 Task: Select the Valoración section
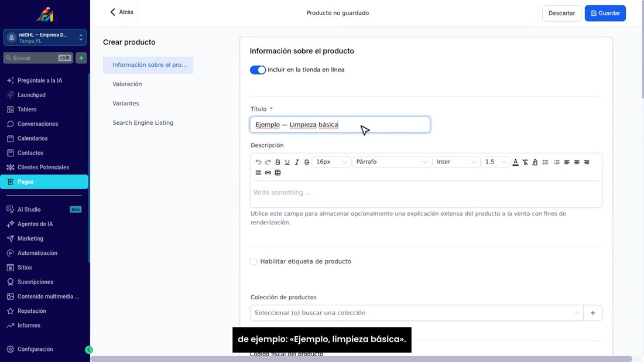[127, 84]
